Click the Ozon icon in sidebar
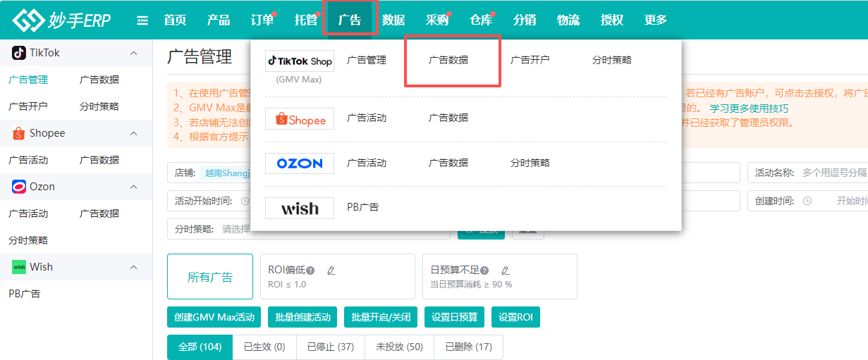Viewport: 868px width, 360px height. pos(19,187)
